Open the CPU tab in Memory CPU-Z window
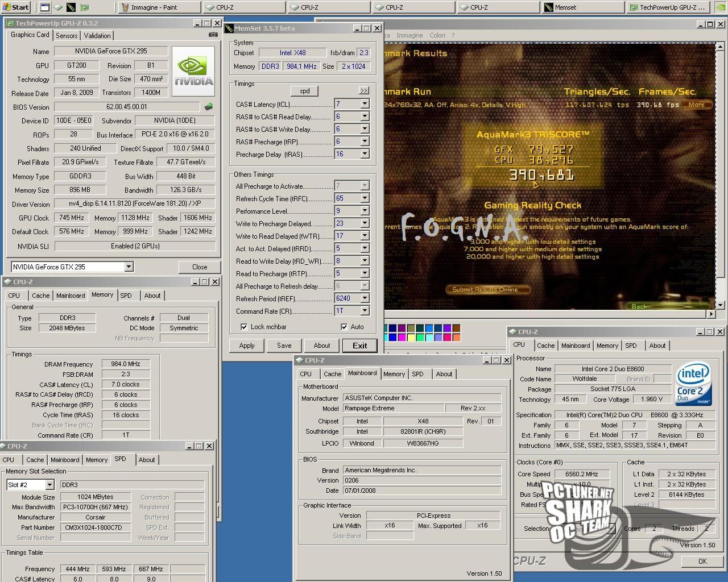 click(x=14, y=296)
